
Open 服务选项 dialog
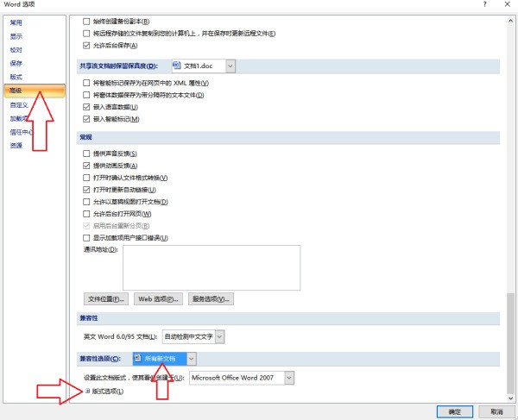tap(211, 299)
